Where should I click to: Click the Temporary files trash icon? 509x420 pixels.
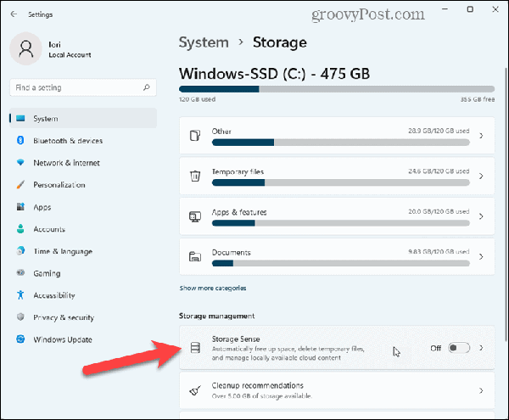click(x=195, y=176)
